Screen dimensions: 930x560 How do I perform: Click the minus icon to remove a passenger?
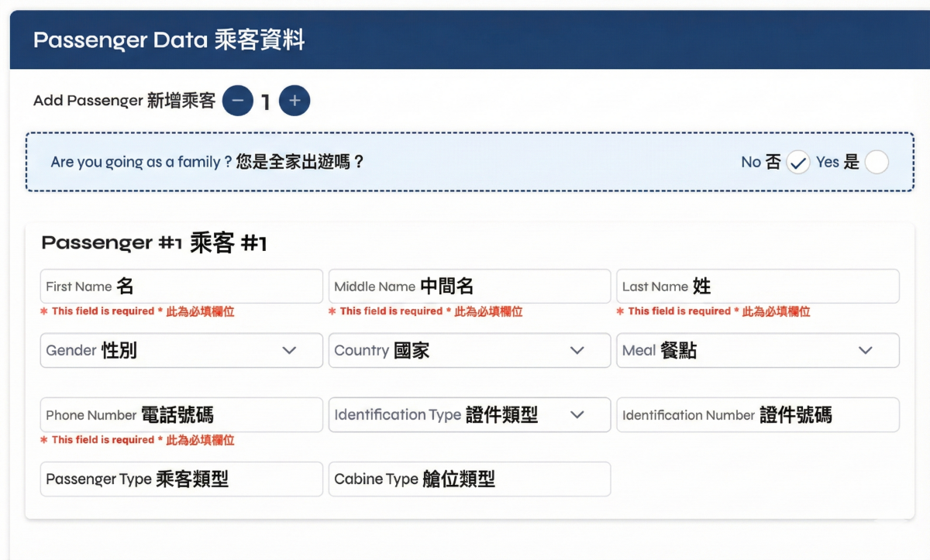(x=237, y=101)
